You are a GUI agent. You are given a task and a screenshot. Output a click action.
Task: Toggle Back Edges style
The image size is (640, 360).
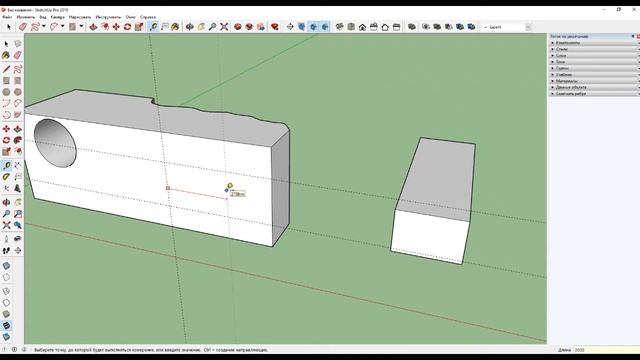point(6,277)
